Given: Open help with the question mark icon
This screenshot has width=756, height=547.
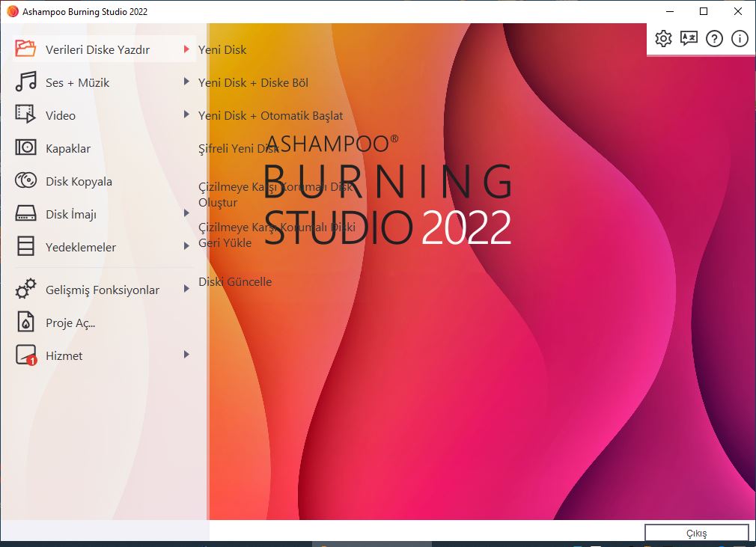Looking at the screenshot, I should pyautogui.click(x=714, y=39).
